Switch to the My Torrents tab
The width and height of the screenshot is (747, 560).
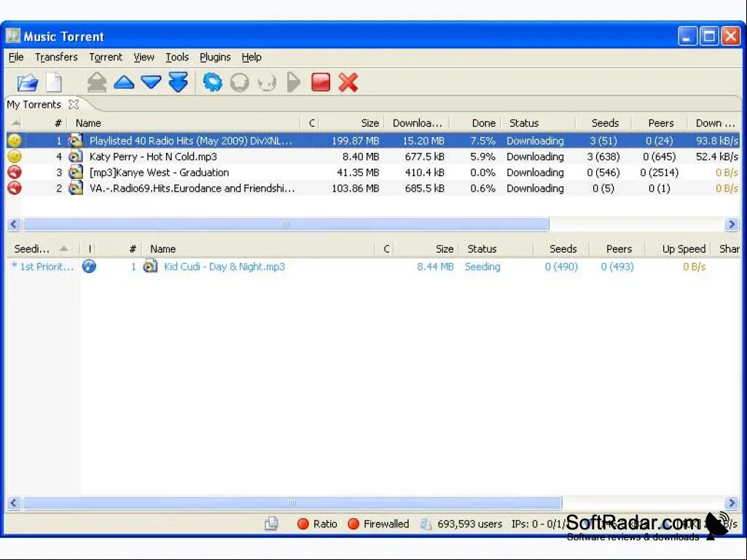[x=34, y=104]
